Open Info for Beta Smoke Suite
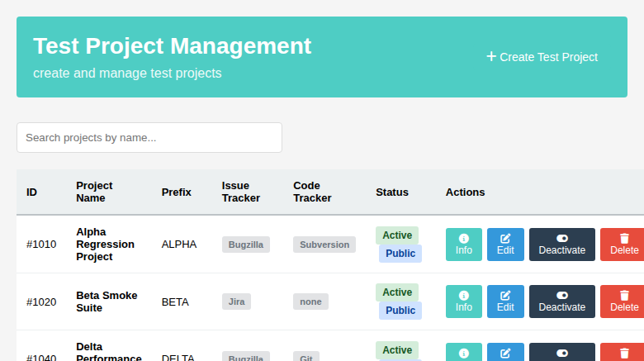 click(464, 302)
